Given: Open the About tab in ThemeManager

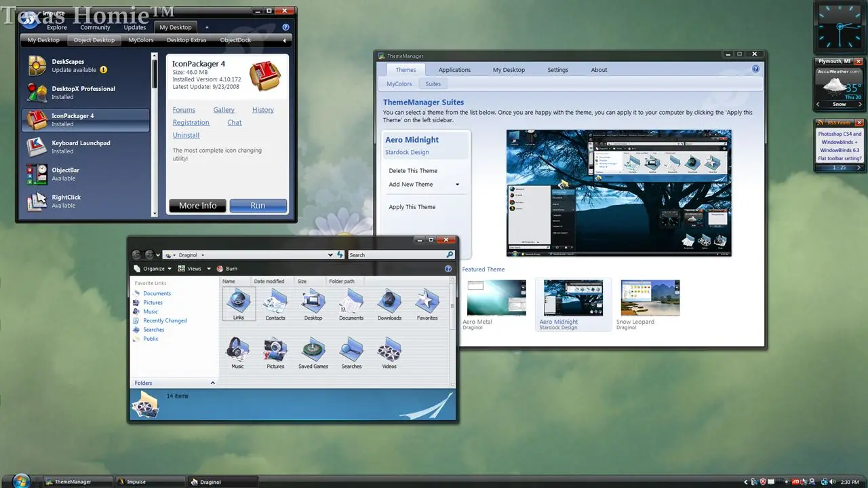Looking at the screenshot, I should 599,70.
